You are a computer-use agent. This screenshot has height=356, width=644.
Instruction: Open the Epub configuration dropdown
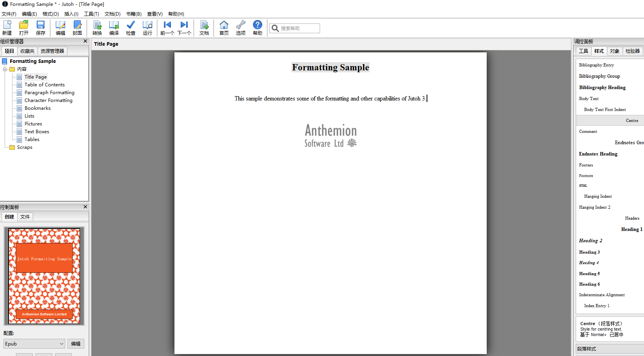point(34,344)
